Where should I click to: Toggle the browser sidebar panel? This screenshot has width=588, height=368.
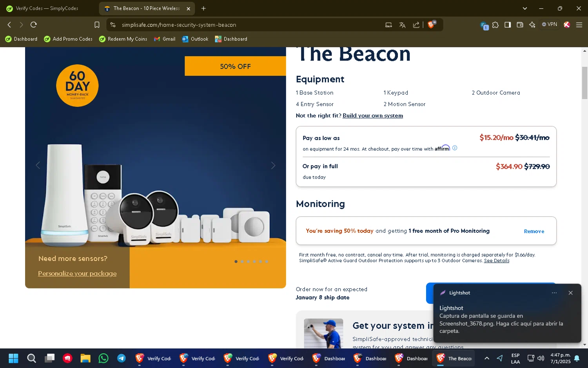coord(508,25)
